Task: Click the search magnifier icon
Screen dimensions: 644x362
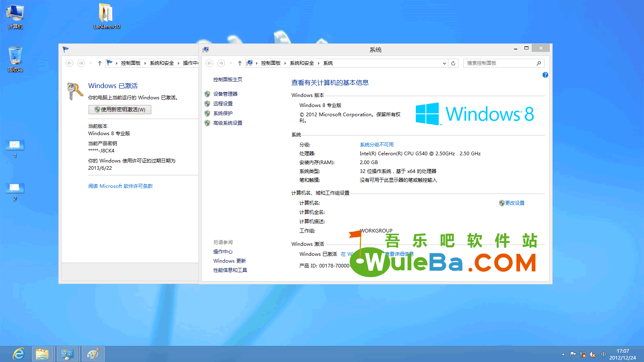Action: tap(539, 63)
